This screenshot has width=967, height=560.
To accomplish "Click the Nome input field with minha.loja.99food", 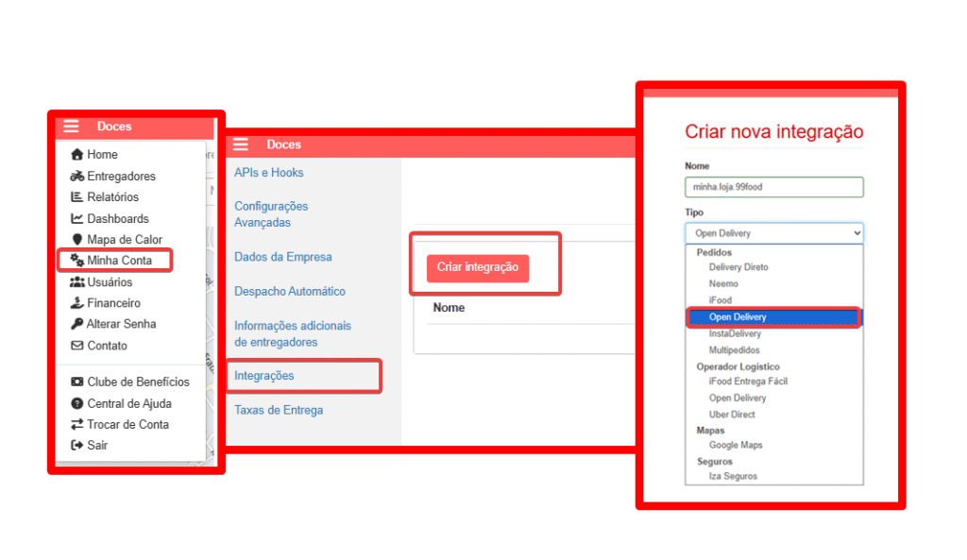I will tap(773, 187).
